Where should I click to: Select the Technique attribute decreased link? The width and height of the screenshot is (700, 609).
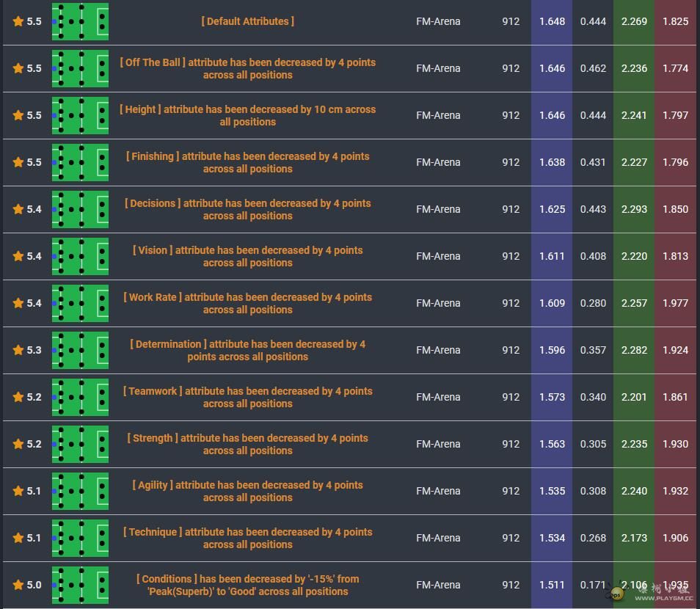[247, 538]
